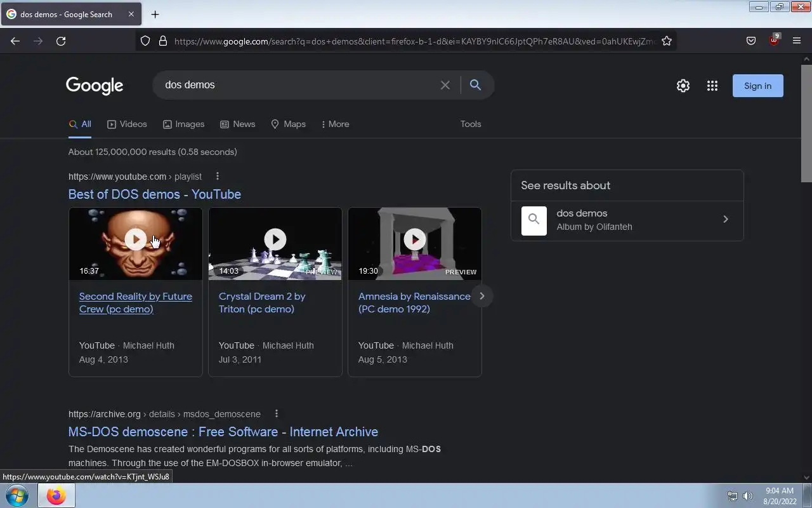This screenshot has height=508, width=812.
Task: Open Crystal Dream 2 by Triton link
Action: [x=262, y=303]
